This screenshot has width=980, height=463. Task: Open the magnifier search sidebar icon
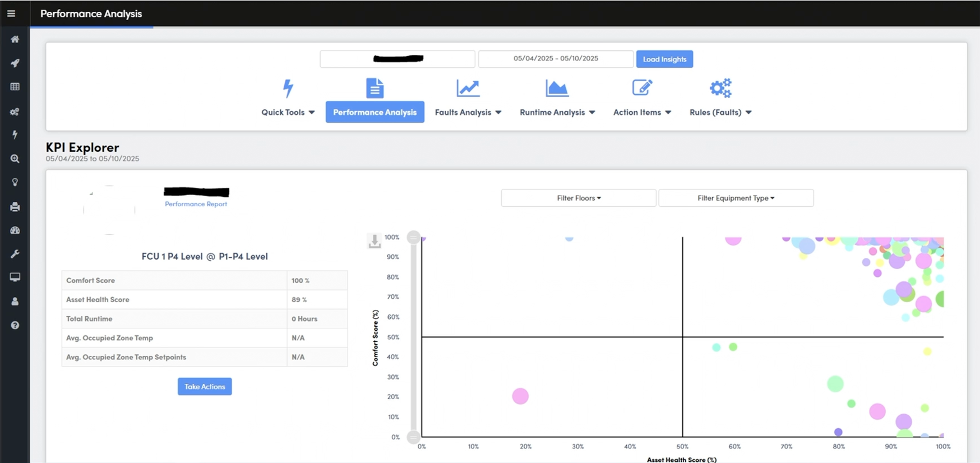pyautogui.click(x=15, y=159)
